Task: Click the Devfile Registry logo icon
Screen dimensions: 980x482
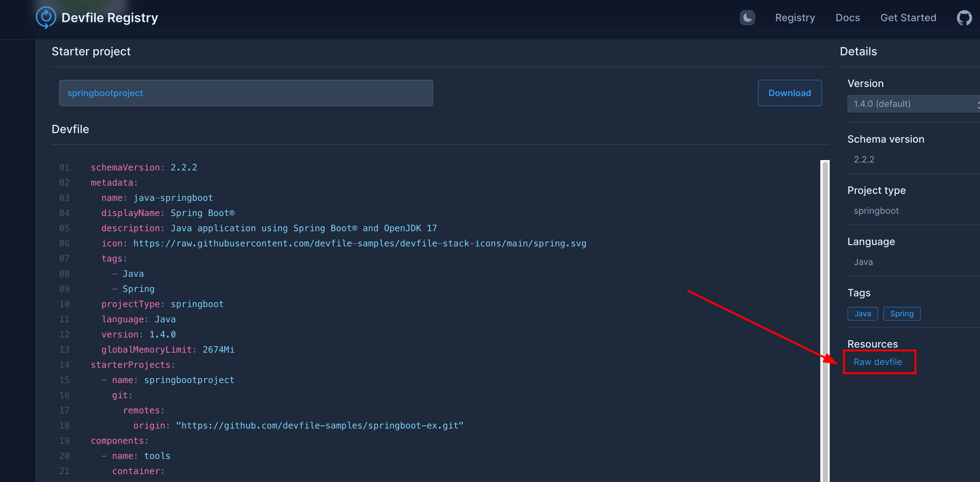Action: [x=46, y=17]
